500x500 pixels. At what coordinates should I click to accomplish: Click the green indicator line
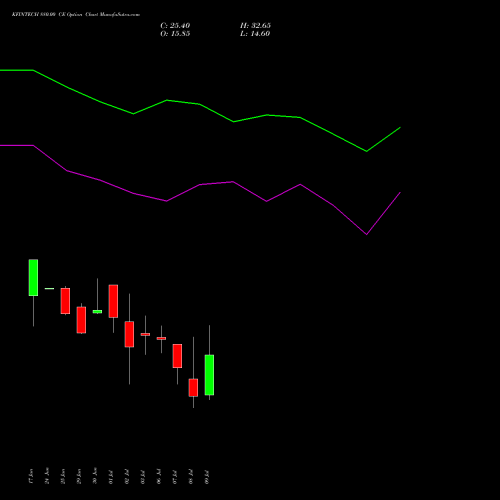[x=200, y=104]
